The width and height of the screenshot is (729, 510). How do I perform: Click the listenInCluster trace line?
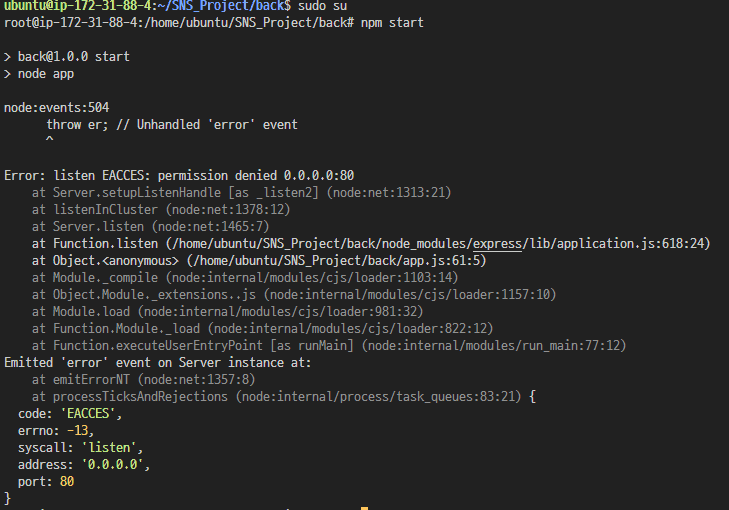[x=161, y=210]
